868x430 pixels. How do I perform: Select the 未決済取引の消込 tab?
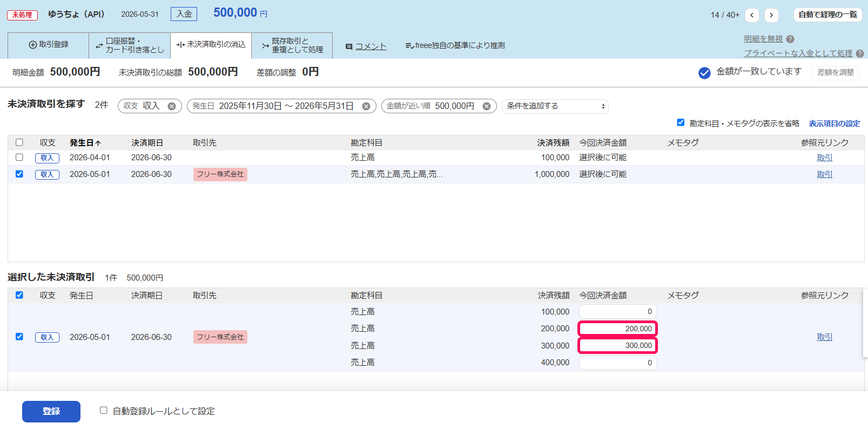click(x=211, y=45)
